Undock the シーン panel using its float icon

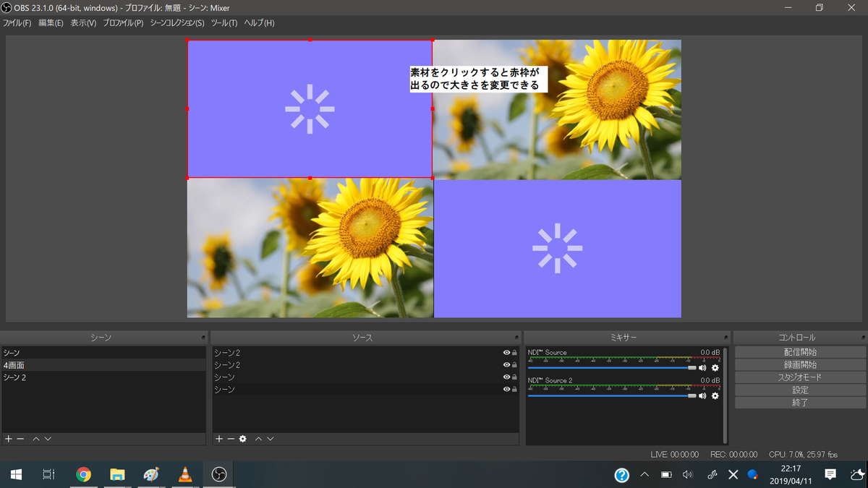tap(203, 338)
